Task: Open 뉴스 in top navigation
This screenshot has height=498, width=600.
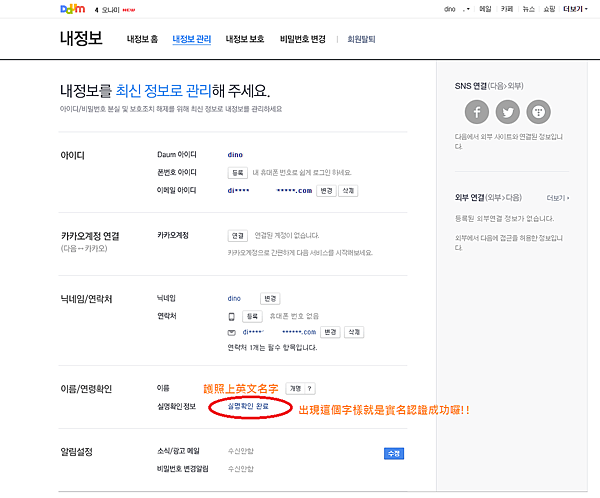Action: pyautogui.click(x=528, y=9)
